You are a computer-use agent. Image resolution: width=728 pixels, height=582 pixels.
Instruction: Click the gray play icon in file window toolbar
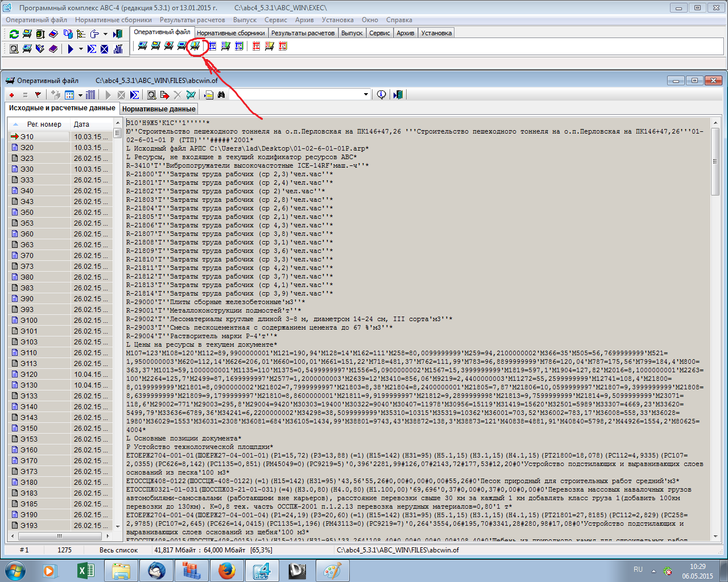(x=108, y=95)
